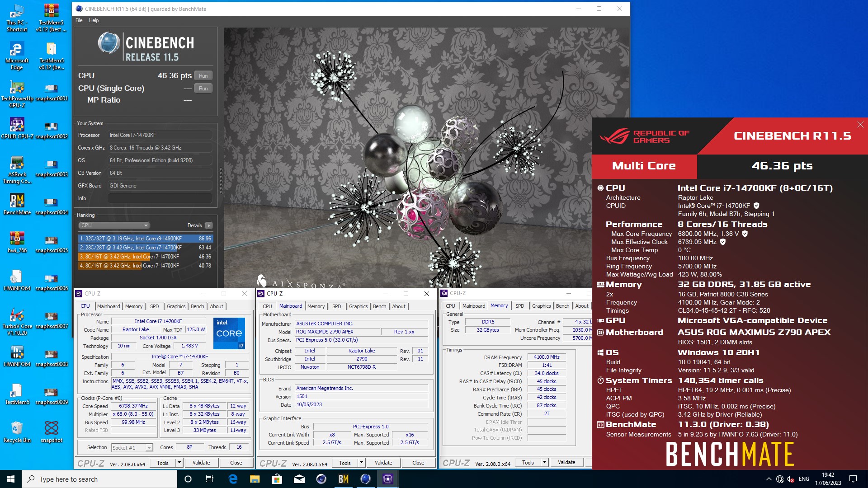Open Task View in taskbar
This screenshot has height=488, width=868.
pyautogui.click(x=210, y=479)
